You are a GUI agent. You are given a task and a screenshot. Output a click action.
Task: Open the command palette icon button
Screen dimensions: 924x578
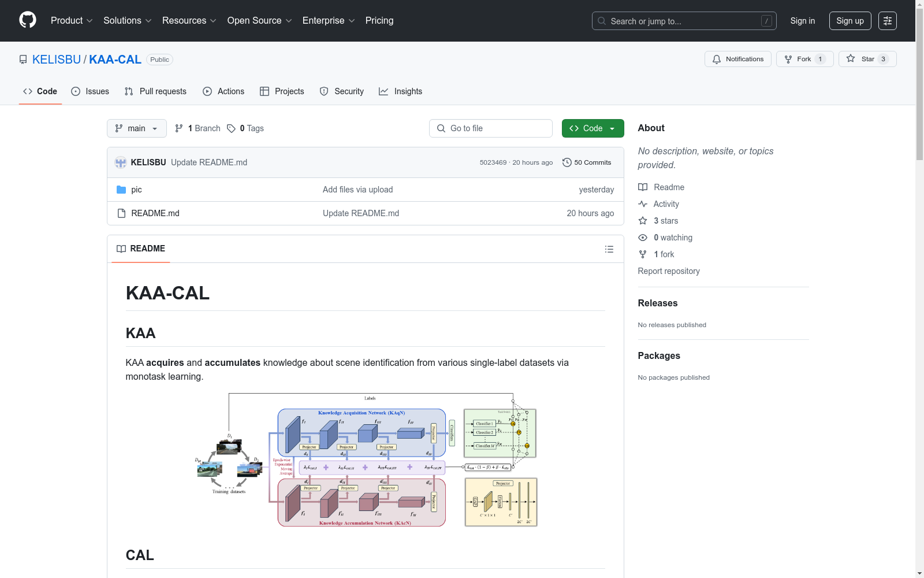pos(888,21)
